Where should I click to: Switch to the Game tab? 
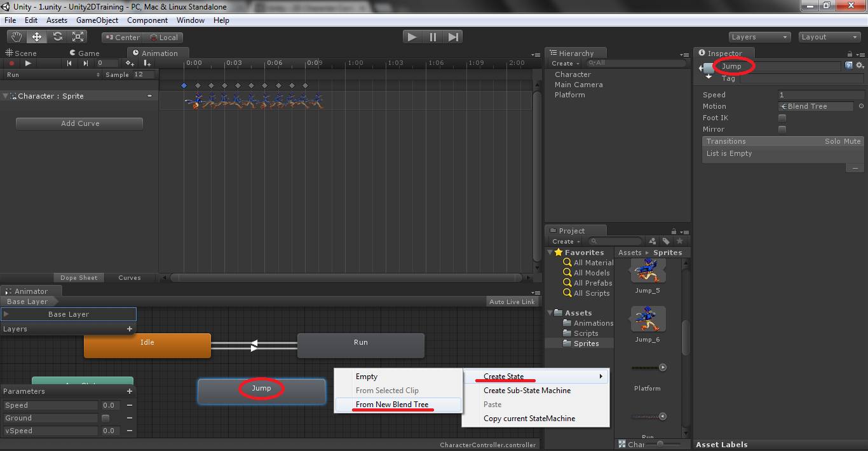coord(84,53)
